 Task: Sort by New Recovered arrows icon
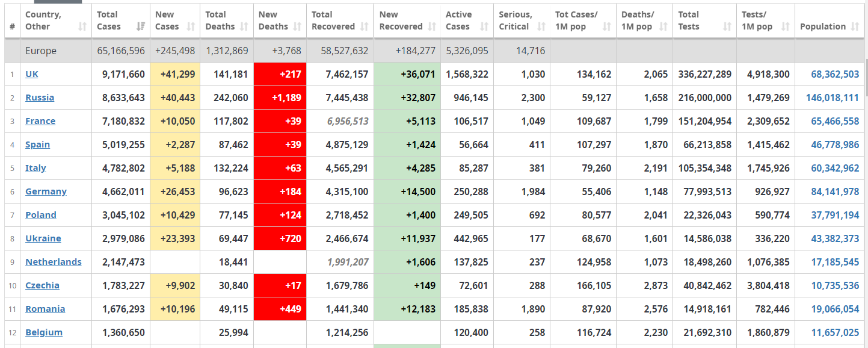tap(431, 26)
